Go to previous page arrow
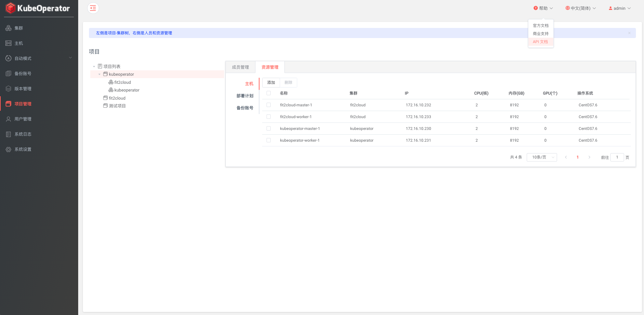The image size is (644, 315). coord(566,157)
